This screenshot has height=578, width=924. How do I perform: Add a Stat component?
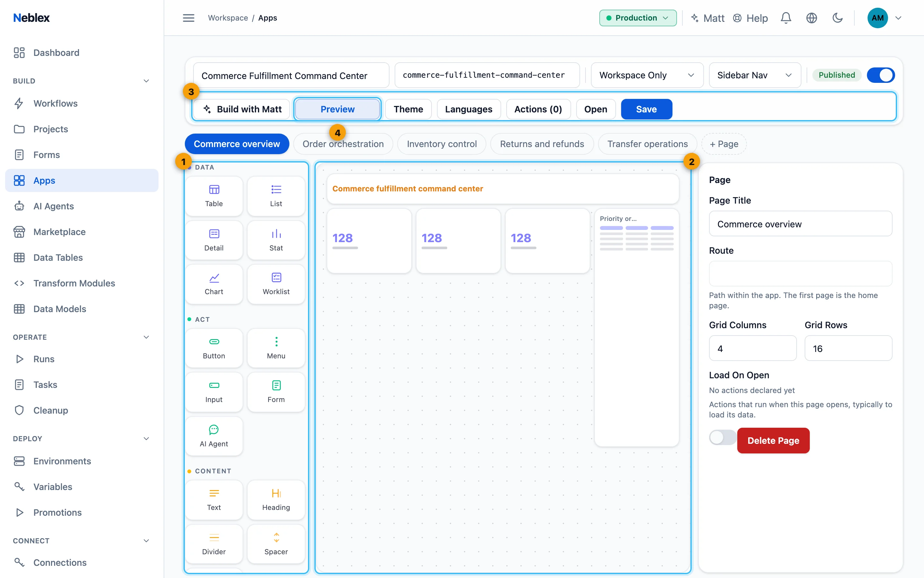click(x=276, y=240)
